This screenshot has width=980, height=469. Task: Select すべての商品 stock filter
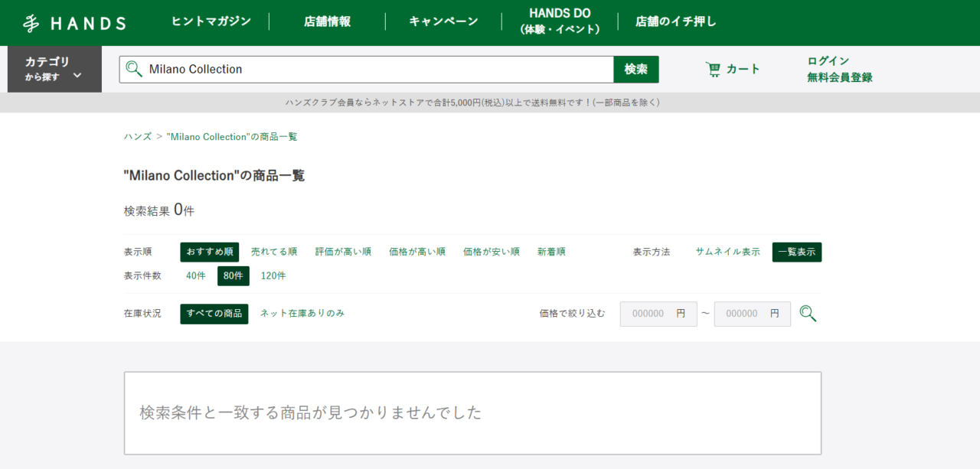click(x=214, y=314)
